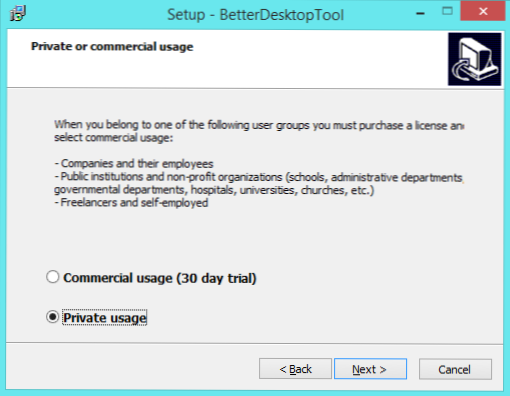The width and height of the screenshot is (510, 396).
Task: Maximize the Setup window
Action: pyautogui.click(x=447, y=12)
